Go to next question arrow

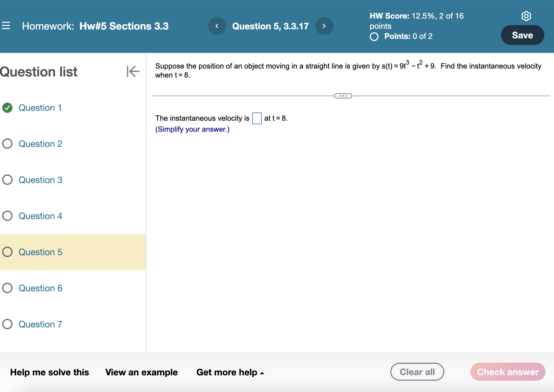(324, 26)
